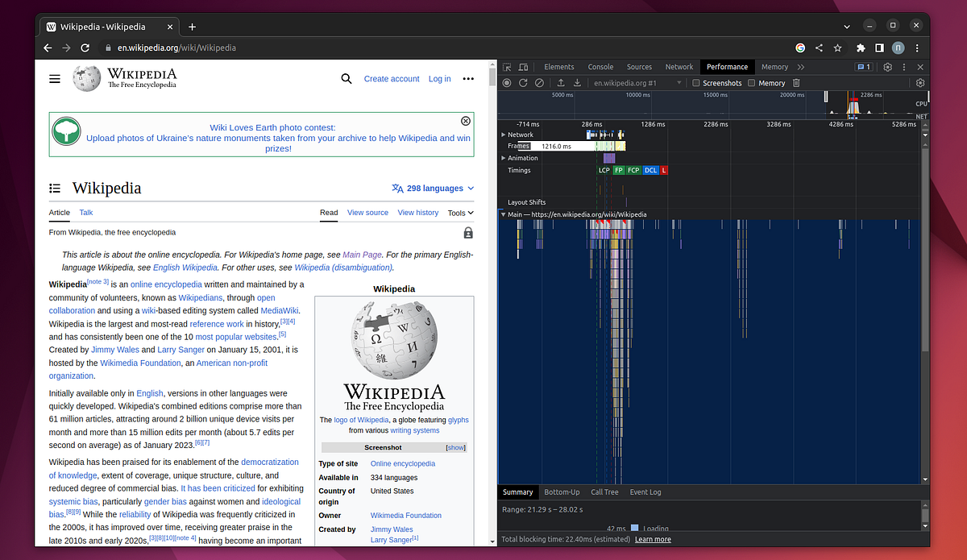Click the LCP timing marker

tap(604, 170)
